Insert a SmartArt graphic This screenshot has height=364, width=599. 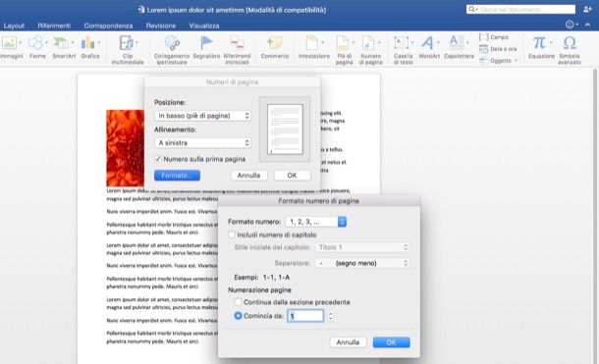(x=61, y=43)
